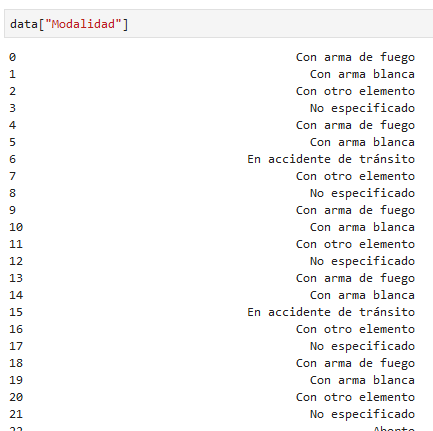Click "No especificado" in row 17
433x431 pixels.
coord(362,346)
